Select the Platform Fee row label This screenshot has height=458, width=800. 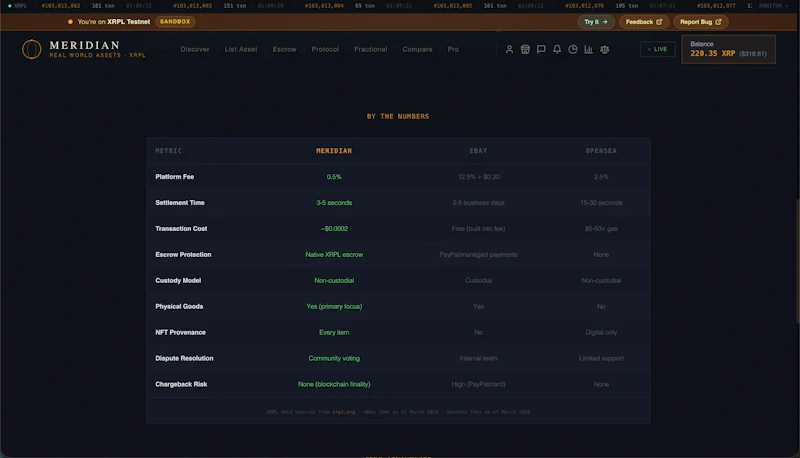(x=174, y=177)
